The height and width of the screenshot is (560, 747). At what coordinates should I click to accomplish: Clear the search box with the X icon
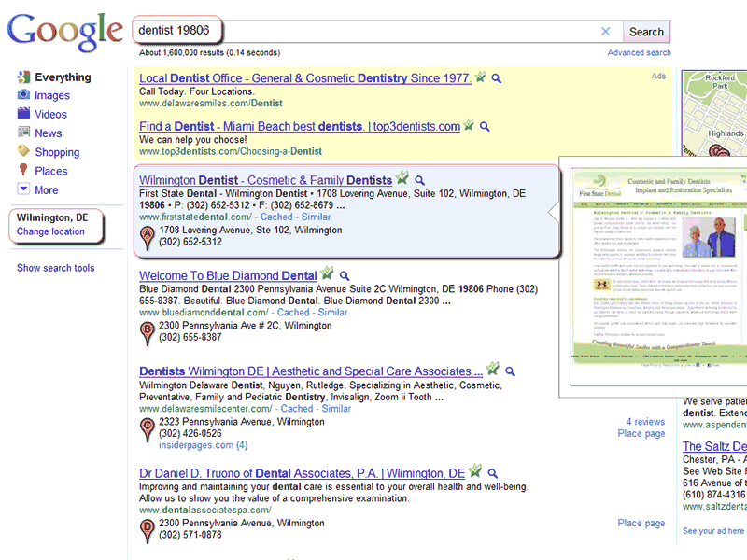605,32
